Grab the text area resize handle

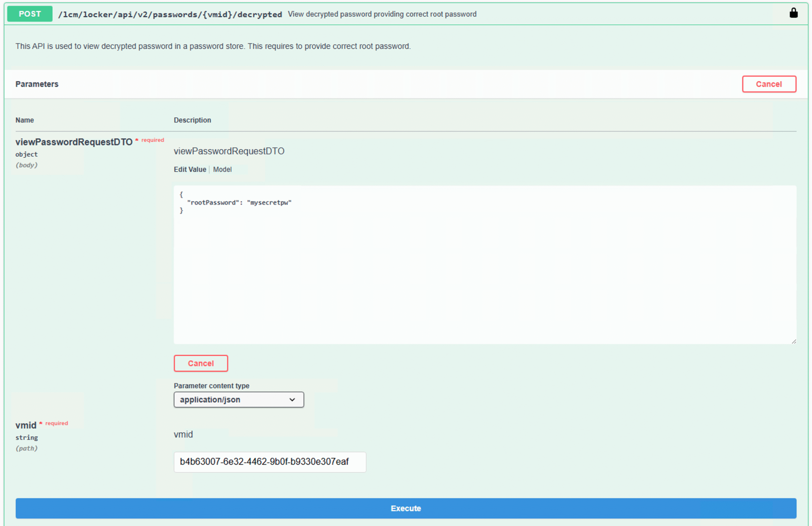(794, 341)
